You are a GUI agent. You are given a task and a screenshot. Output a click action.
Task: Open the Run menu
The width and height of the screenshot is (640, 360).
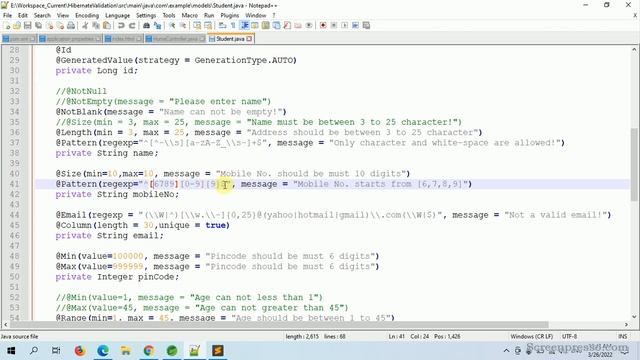tap(209, 15)
